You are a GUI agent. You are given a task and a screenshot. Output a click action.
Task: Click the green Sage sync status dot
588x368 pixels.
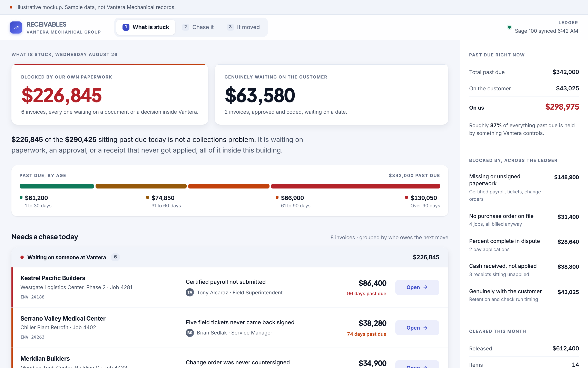click(509, 27)
